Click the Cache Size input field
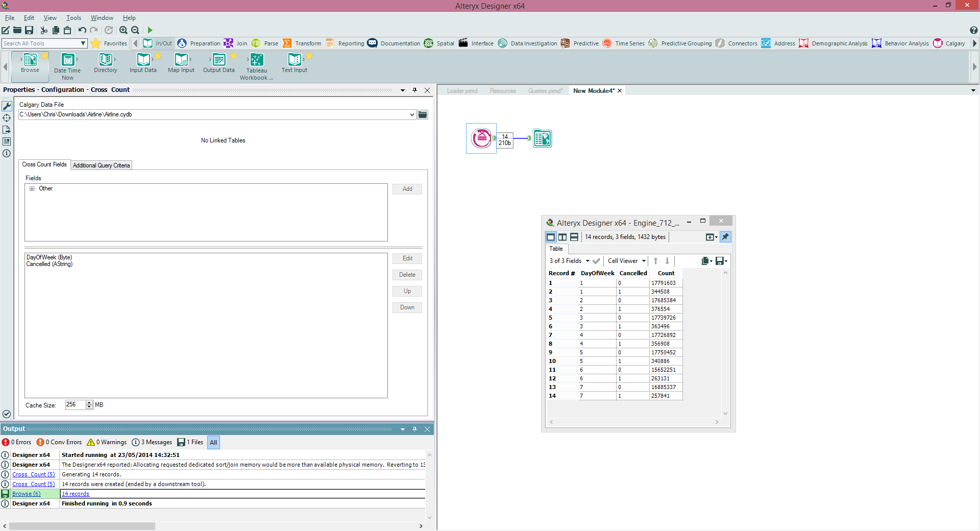 click(76, 405)
